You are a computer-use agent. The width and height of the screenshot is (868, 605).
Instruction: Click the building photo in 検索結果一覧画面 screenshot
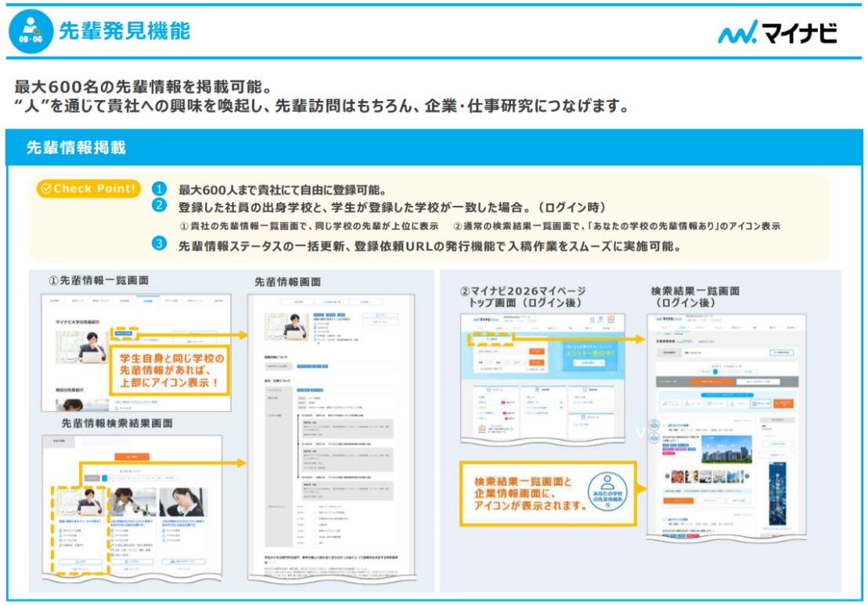coord(726,449)
